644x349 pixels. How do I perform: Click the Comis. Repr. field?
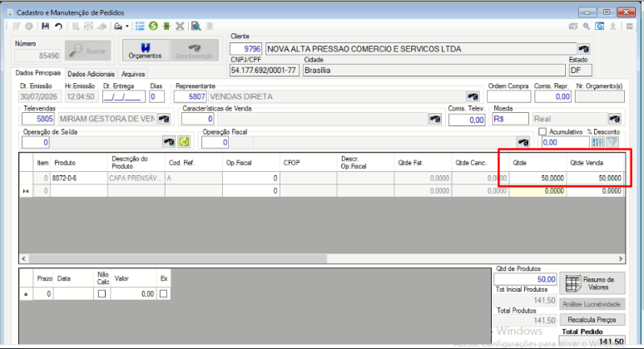pyautogui.click(x=552, y=96)
